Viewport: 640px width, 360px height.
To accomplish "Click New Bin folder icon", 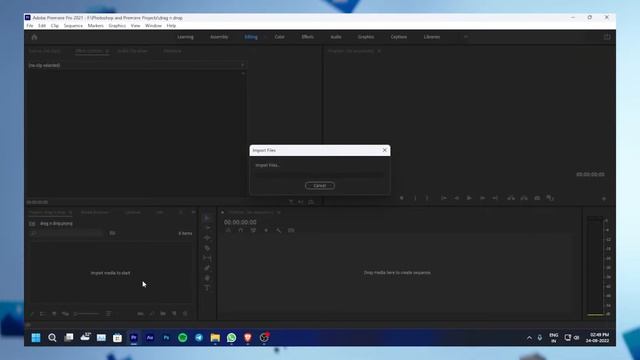I will click(x=163, y=313).
